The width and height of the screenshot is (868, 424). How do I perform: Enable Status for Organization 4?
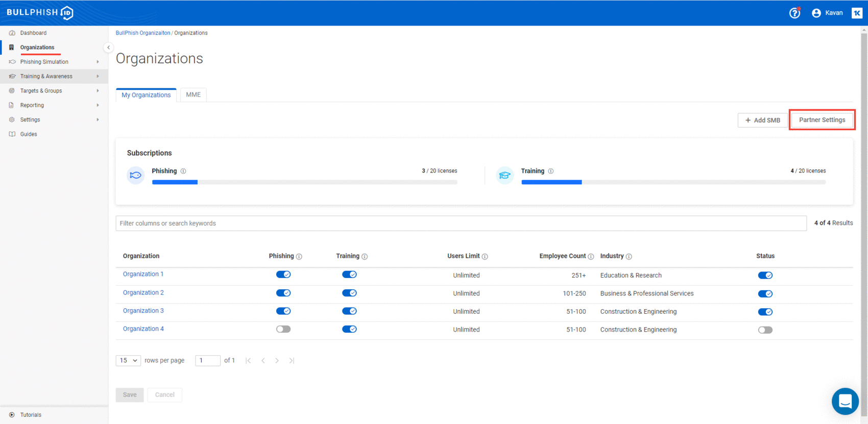(765, 330)
